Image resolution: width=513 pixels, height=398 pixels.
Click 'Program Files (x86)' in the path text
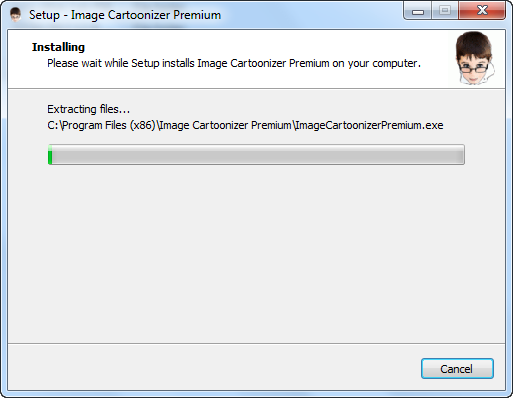[109, 125]
